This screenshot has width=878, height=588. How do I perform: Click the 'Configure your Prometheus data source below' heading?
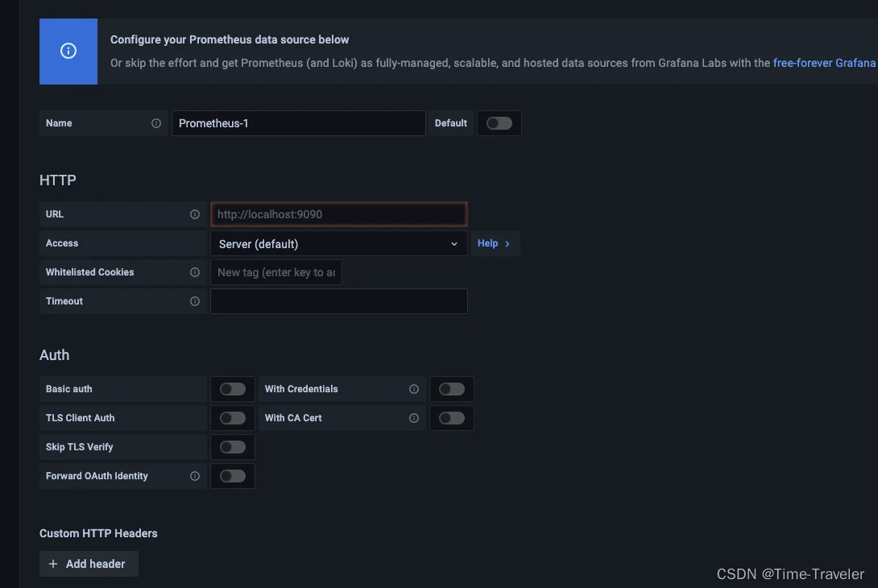point(230,39)
